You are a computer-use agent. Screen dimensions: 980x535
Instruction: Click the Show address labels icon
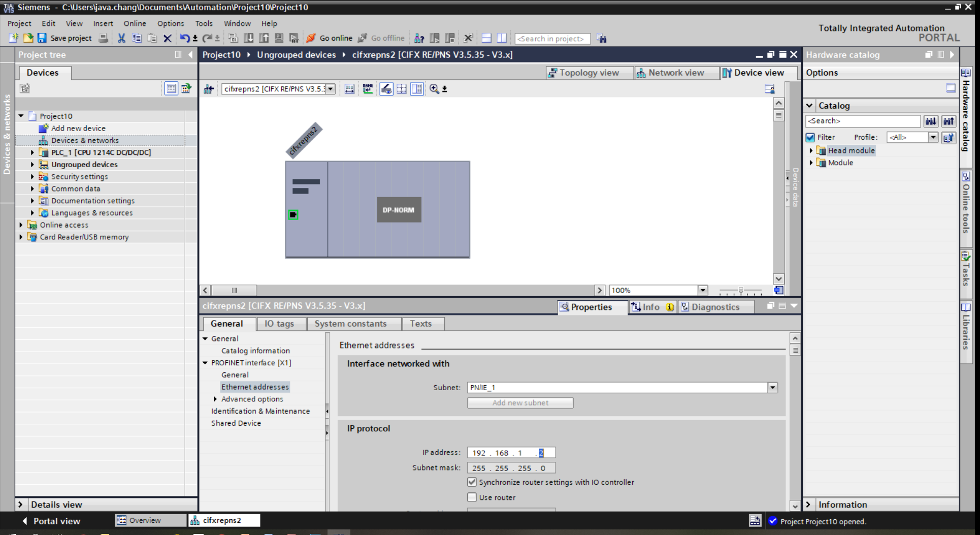click(386, 89)
